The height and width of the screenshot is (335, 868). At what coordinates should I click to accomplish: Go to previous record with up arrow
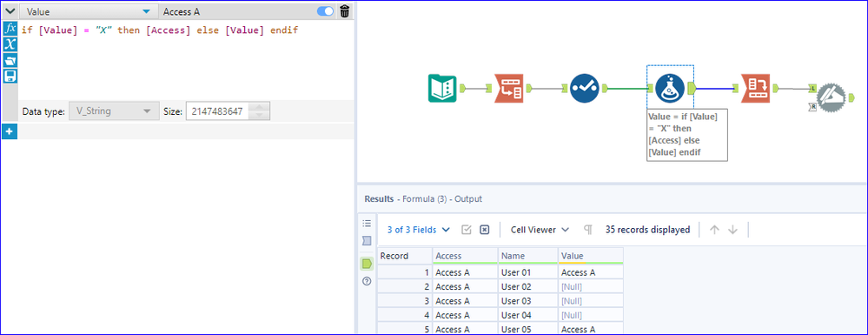[x=714, y=230]
